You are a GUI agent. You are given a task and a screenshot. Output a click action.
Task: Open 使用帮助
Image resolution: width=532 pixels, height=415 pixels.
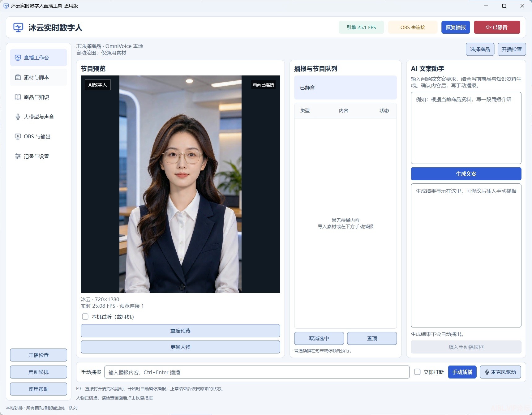(39, 389)
